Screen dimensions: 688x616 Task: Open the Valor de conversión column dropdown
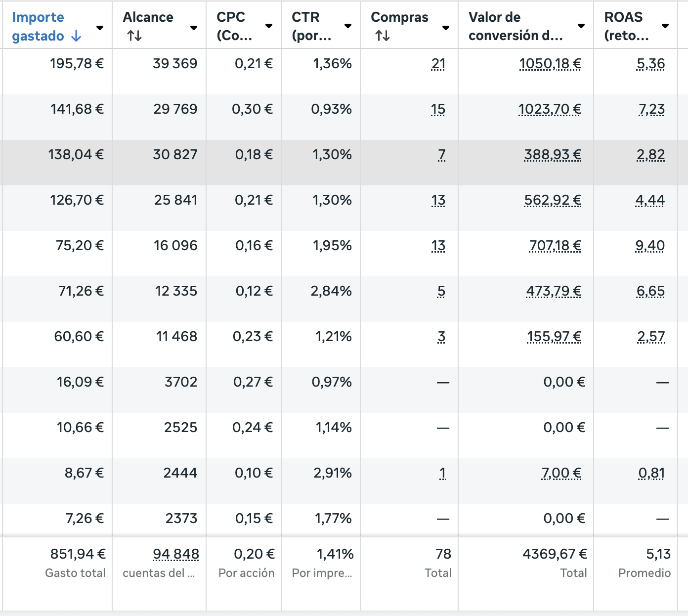[x=581, y=26]
